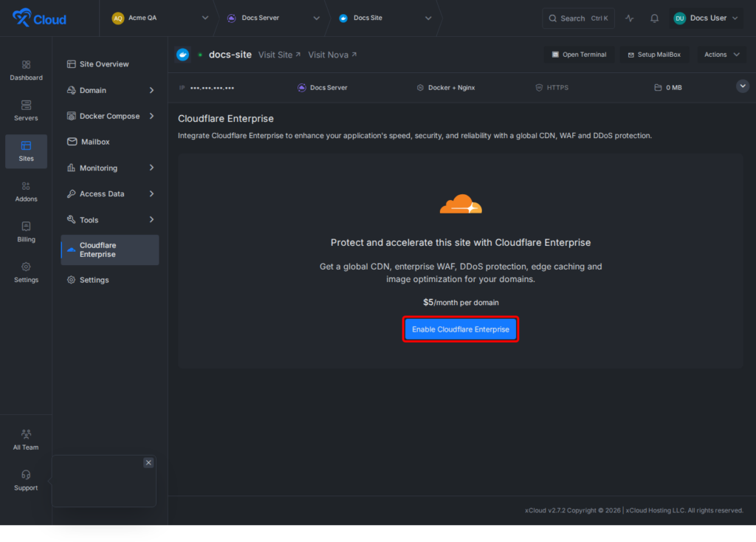Open the site Settings menu item
The width and height of the screenshot is (756, 542).
pyautogui.click(x=111, y=280)
